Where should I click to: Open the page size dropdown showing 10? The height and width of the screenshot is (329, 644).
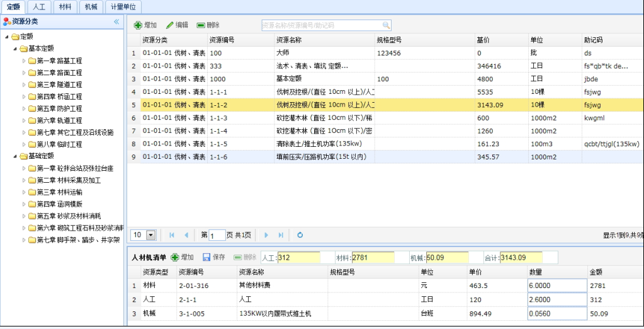pos(151,235)
